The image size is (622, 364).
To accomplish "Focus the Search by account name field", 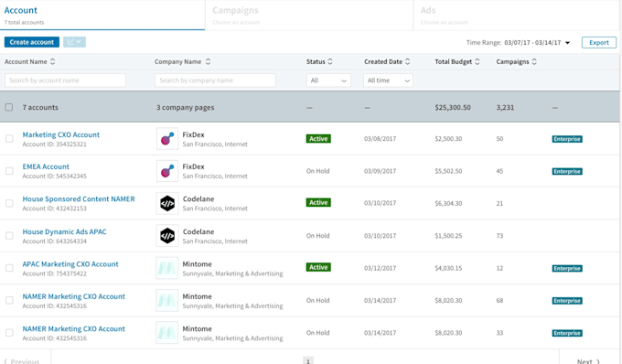I will (x=66, y=80).
